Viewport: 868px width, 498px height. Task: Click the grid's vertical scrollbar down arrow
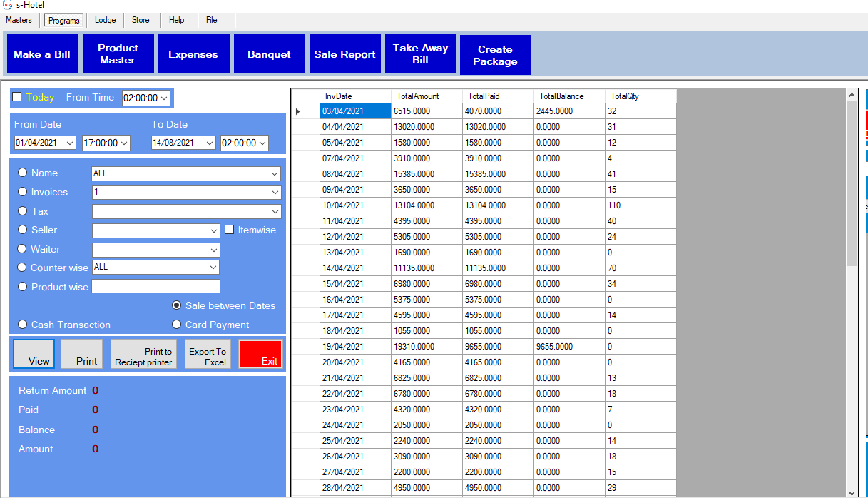[x=852, y=492]
